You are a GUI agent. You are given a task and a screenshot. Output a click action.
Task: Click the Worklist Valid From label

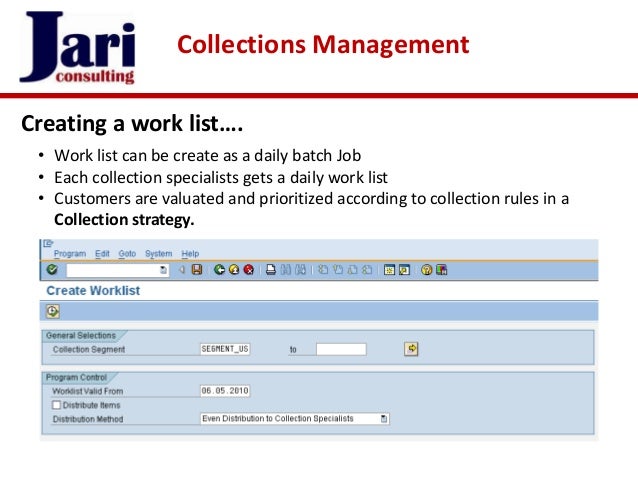click(x=87, y=392)
